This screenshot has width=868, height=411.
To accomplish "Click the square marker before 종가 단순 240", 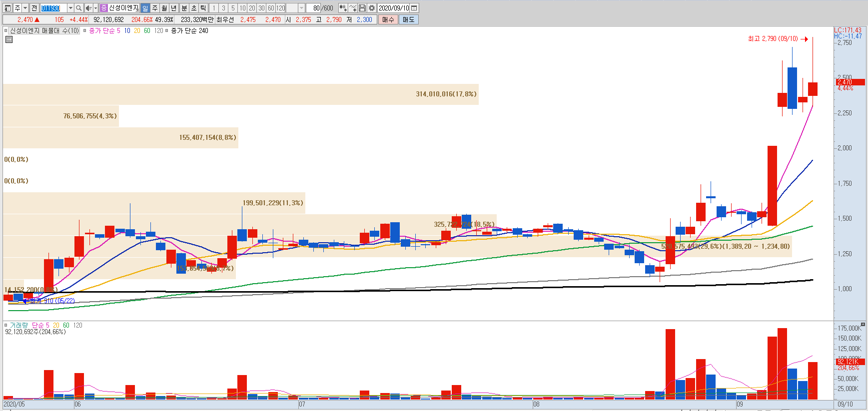I will click(x=167, y=30).
